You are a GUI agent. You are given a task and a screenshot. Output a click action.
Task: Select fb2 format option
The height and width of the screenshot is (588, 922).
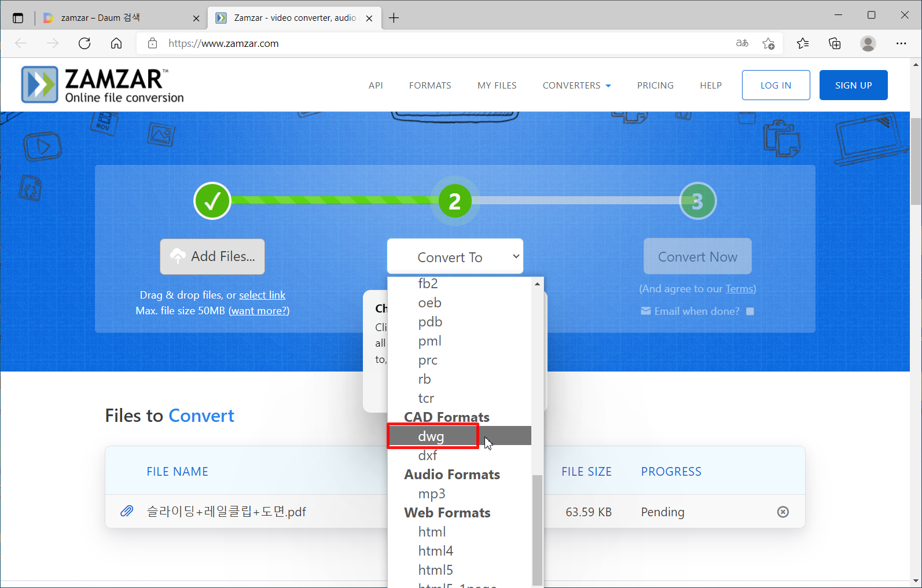tap(460, 283)
